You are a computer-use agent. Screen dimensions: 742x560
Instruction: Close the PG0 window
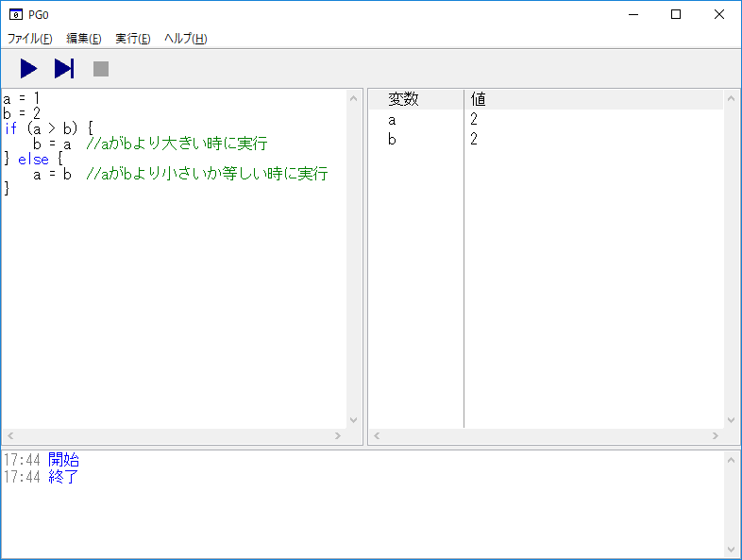tap(718, 15)
